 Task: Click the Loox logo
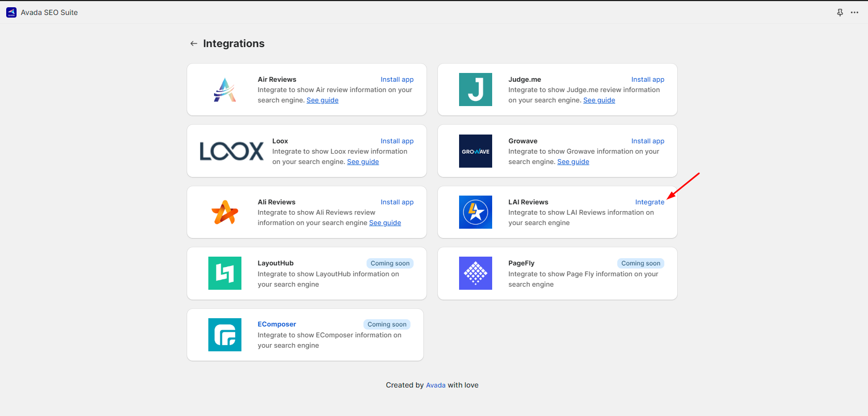pos(232,151)
